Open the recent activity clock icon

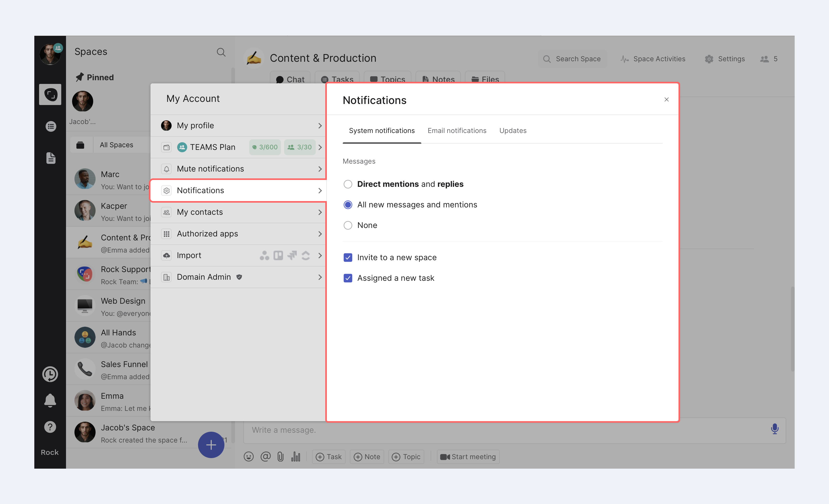coord(50,374)
